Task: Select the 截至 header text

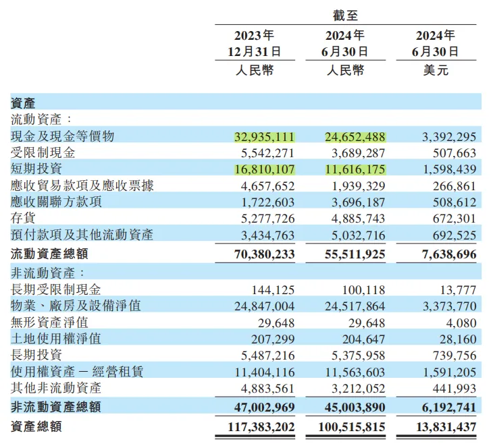Action: coord(346,16)
